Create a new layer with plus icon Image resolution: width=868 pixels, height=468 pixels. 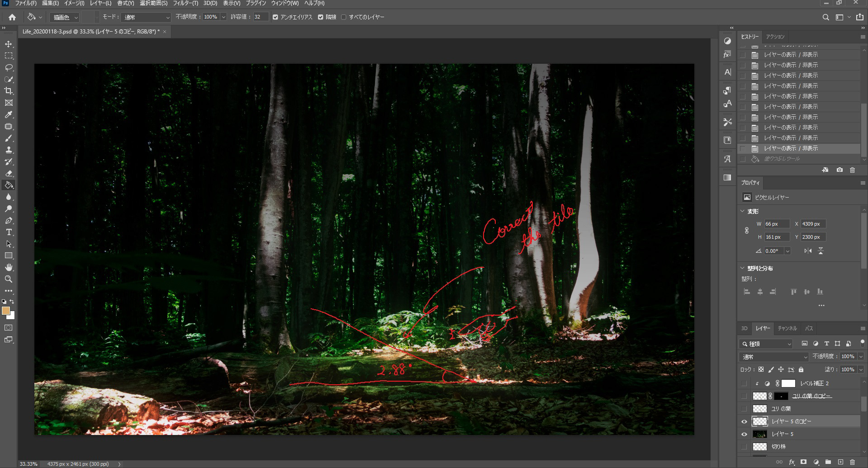(x=840, y=462)
